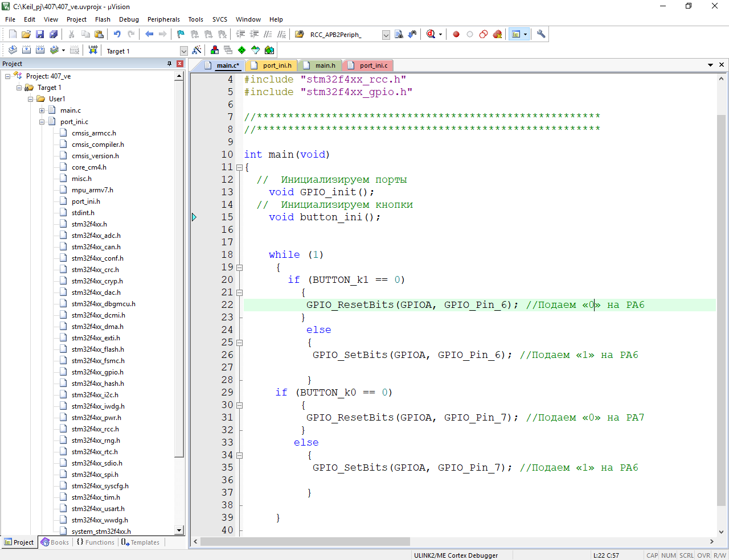The width and height of the screenshot is (729, 560).
Task: Open the Target 1 selection dropdown
Action: coord(183,51)
